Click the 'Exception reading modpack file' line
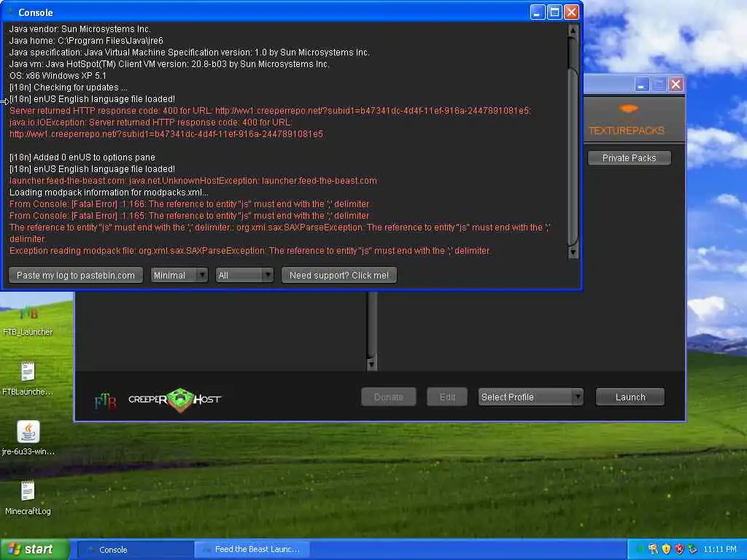This screenshot has width=747, height=560. (x=250, y=251)
